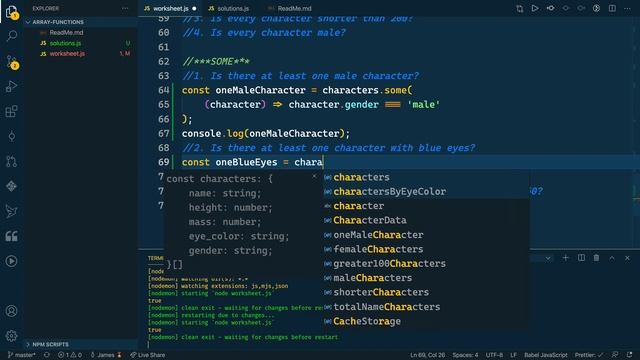Split the terminal panel
Viewport: 640px width, 360px height.
(x=581, y=258)
